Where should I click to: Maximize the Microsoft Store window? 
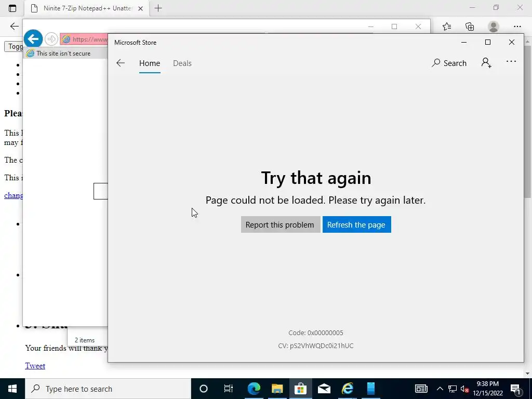[x=487, y=42]
